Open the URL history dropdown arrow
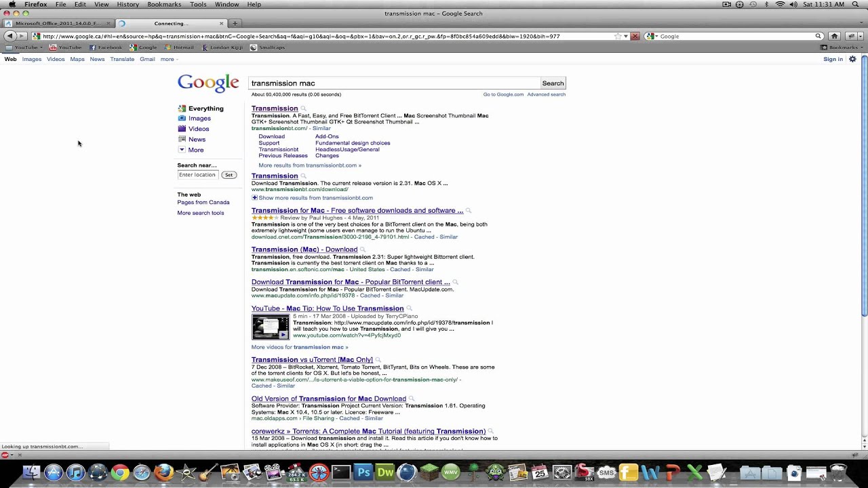 (626, 36)
